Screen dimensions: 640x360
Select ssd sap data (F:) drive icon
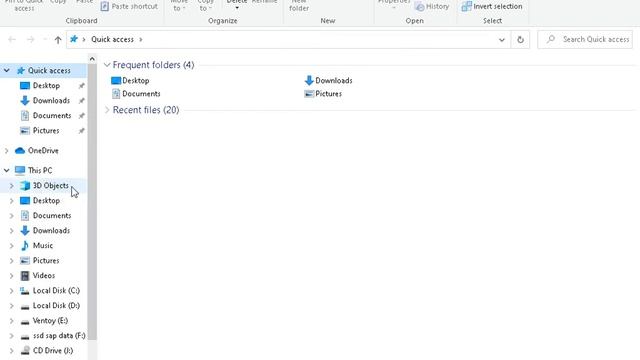25,337
